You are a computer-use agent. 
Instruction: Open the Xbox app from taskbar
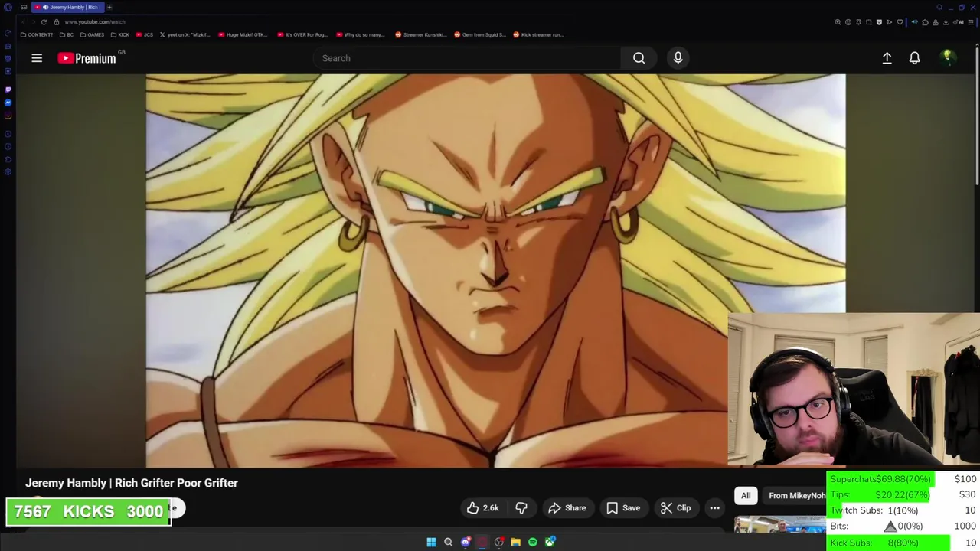tap(550, 542)
